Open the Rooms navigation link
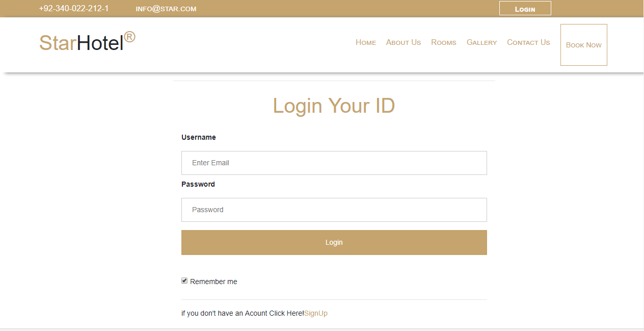Image resolution: width=644 pixels, height=331 pixels. (443, 42)
